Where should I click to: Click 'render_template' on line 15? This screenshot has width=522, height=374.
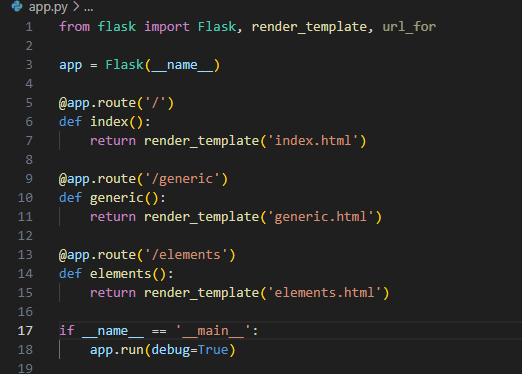tap(201, 293)
